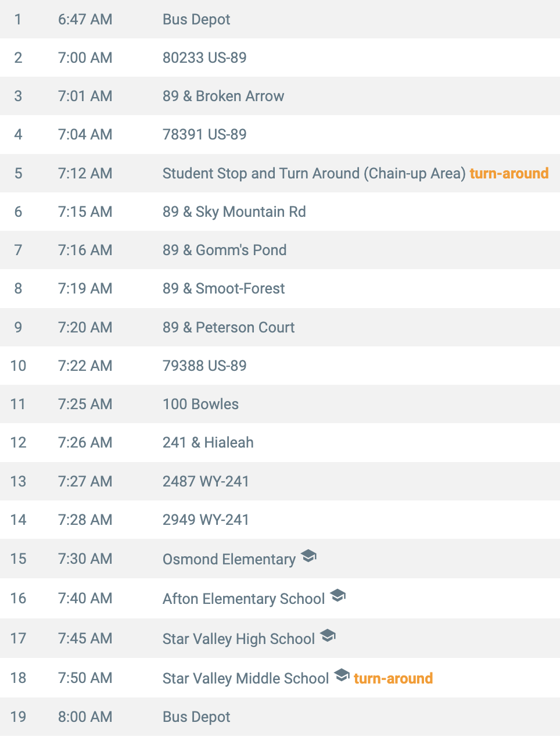This screenshot has height=737, width=560.
Task: Select the 100 Bowles stop at 7:25 AM
Action: pos(280,404)
